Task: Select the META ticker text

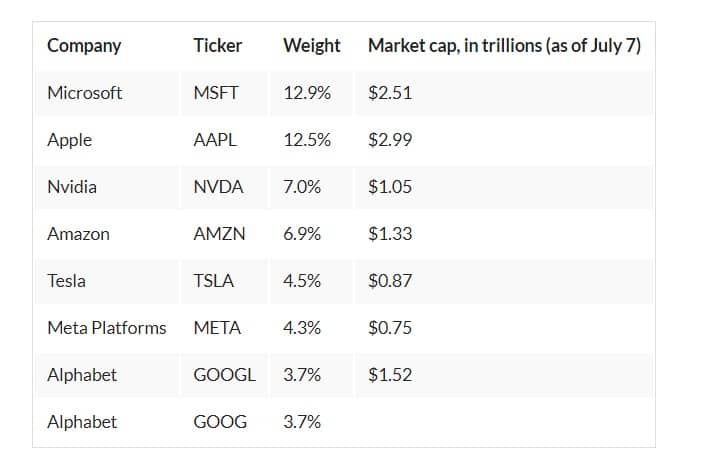Action: [x=217, y=328]
